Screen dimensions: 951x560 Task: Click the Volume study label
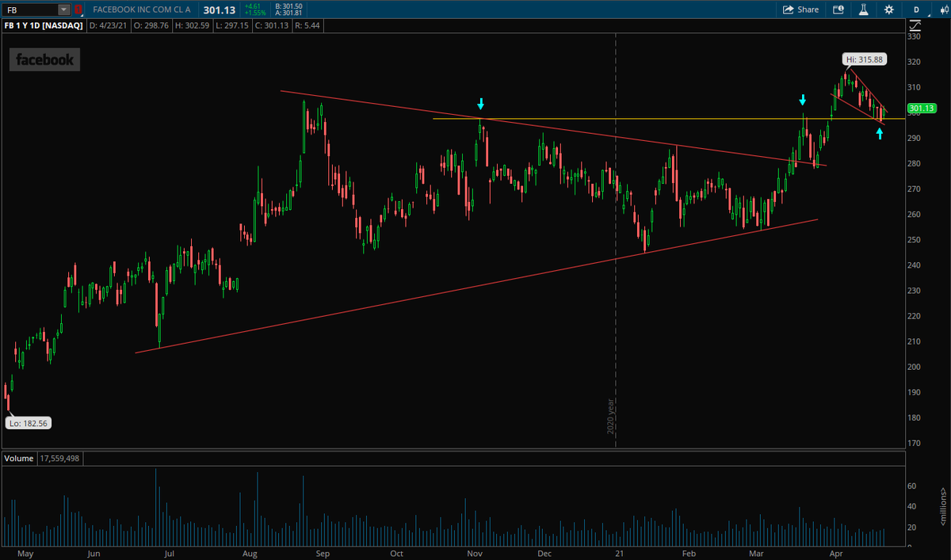(19, 459)
